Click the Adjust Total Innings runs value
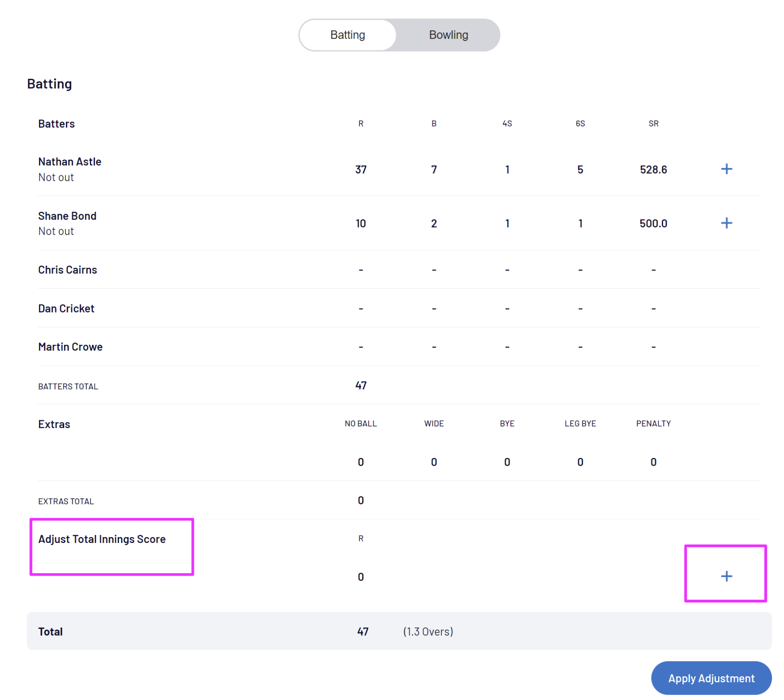This screenshot has width=784, height=700. pos(361,577)
